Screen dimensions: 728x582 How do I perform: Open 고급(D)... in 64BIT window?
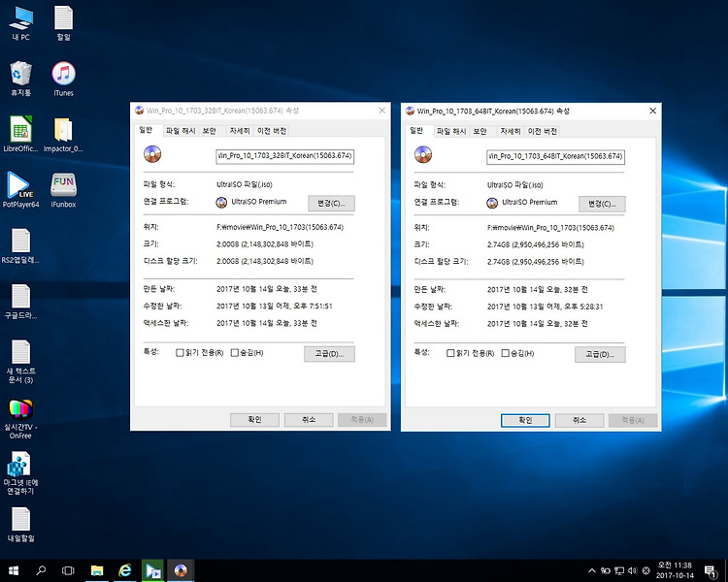point(600,354)
